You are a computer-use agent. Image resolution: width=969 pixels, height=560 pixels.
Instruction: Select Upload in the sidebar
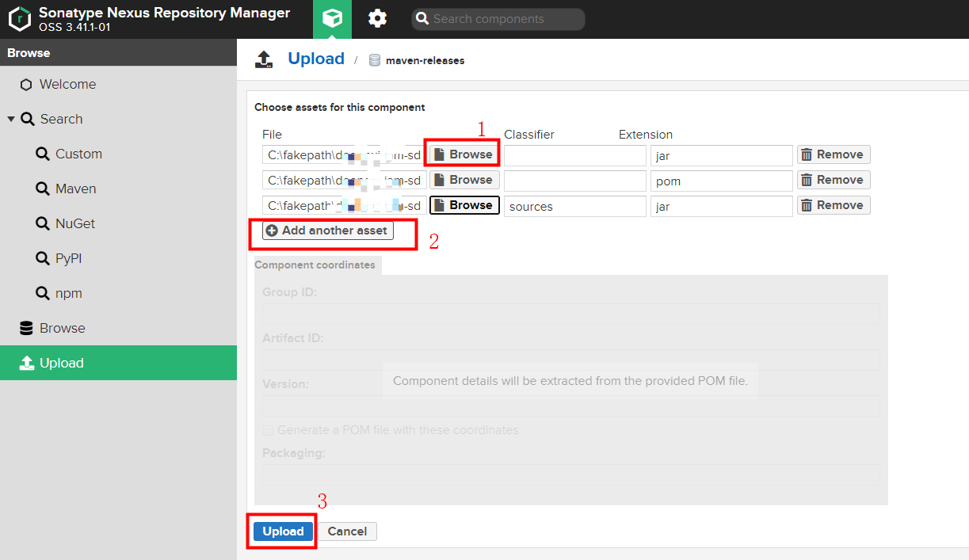coord(118,363)
